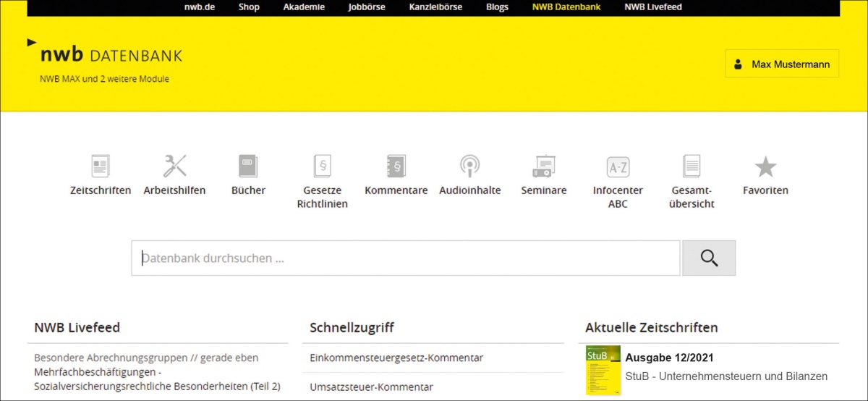The height and width of the screenshot is (401, 868).
Task: Select NWB Livefeed in top navigation
Action: point(652,7)
